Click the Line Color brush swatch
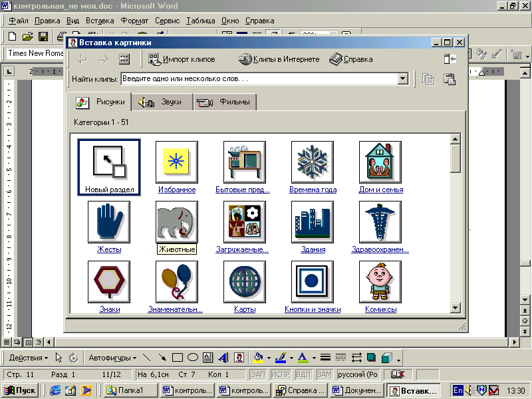The height and width of the screenshot is (399, 532). point(281,358)
